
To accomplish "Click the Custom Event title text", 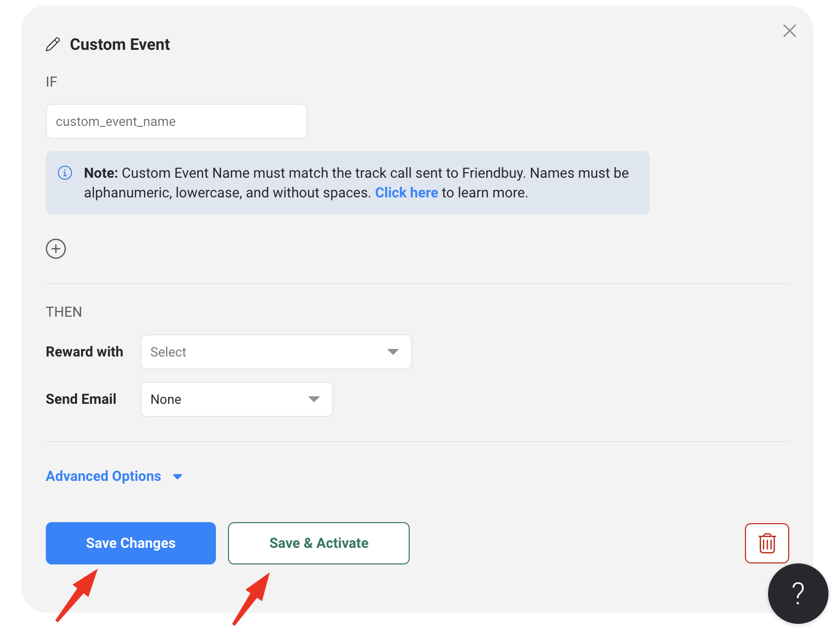I will click(120, 44).
